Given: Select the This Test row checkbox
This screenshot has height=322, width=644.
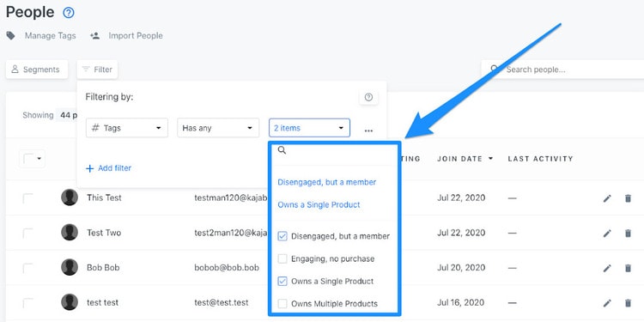Looking at the screenshot, I should click(28, 198).
